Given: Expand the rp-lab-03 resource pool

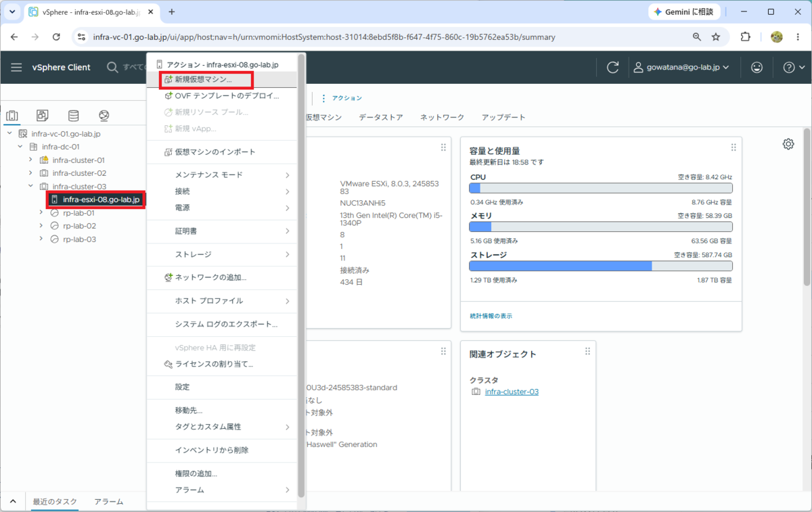Looking at the screenshot, I should [41, 239].
